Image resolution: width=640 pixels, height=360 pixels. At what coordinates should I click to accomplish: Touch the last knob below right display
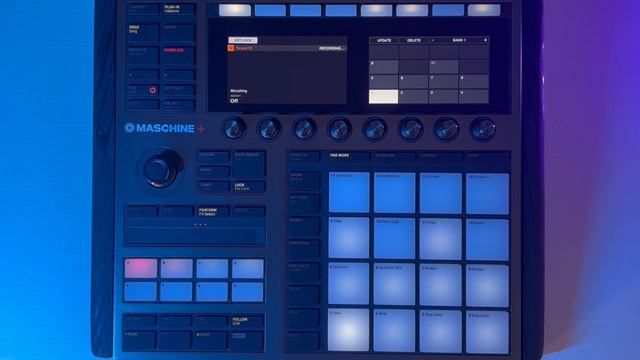tap(483, 130)
